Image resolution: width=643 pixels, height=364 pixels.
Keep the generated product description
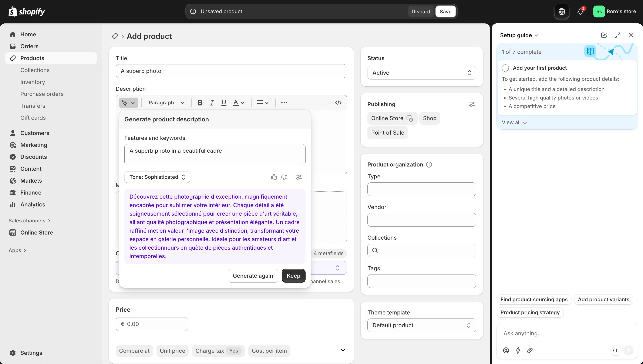293,276
